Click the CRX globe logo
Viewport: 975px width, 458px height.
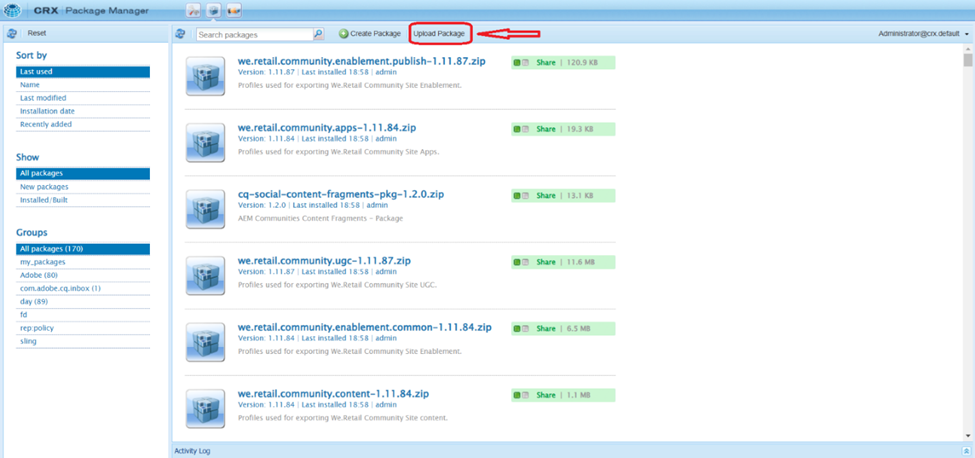click(12, 10)
